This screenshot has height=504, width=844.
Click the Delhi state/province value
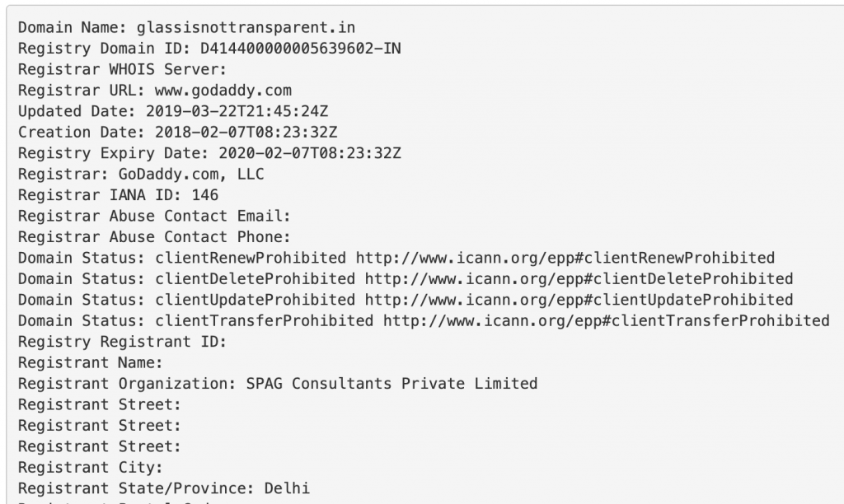point(287,488)
